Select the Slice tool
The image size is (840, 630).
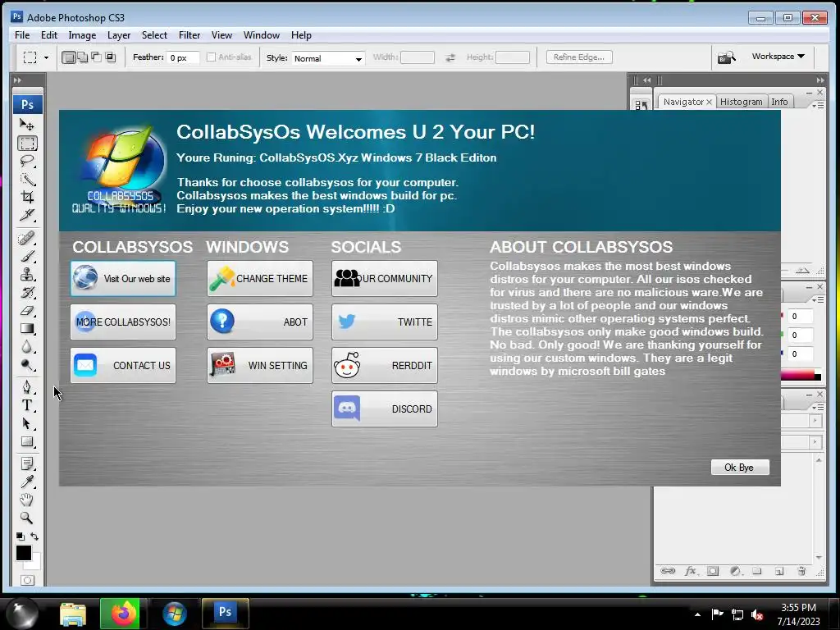(x=27, y=215)
